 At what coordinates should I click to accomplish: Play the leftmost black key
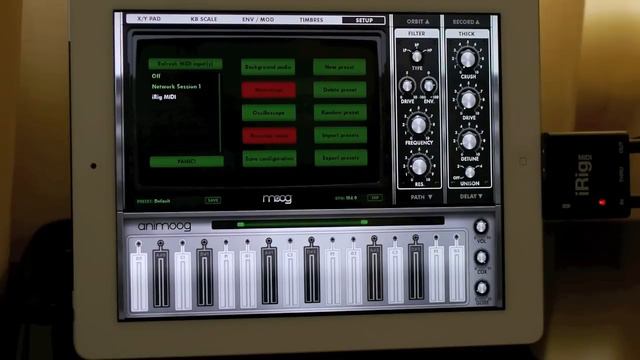point(161,278)
